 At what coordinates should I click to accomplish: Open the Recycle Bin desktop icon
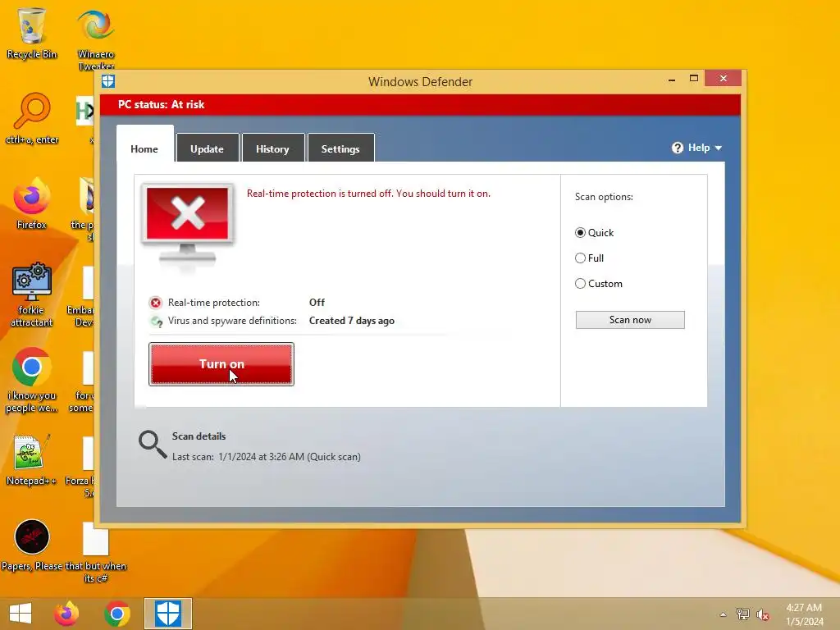(32, 33)
